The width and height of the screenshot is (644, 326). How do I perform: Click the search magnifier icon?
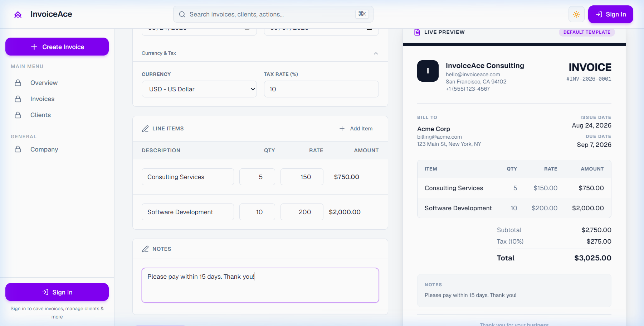tap(182, 14)
